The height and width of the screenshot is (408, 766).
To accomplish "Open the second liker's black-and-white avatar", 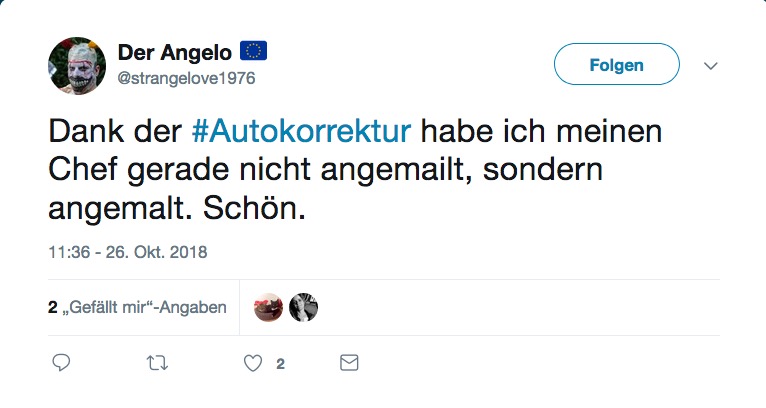I will [303, 307].
